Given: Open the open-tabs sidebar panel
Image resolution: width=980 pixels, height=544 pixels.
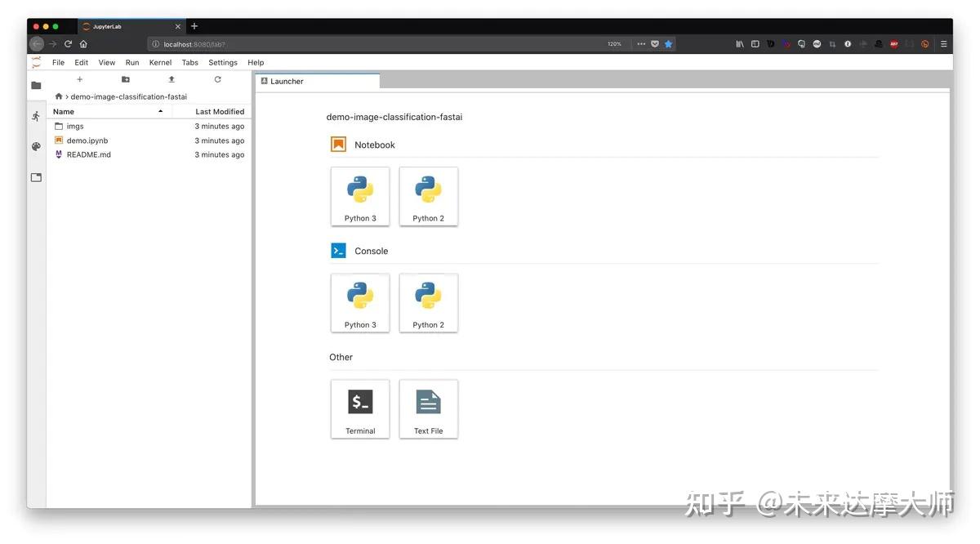Looking at the screenshot, I should pos(36,176).
